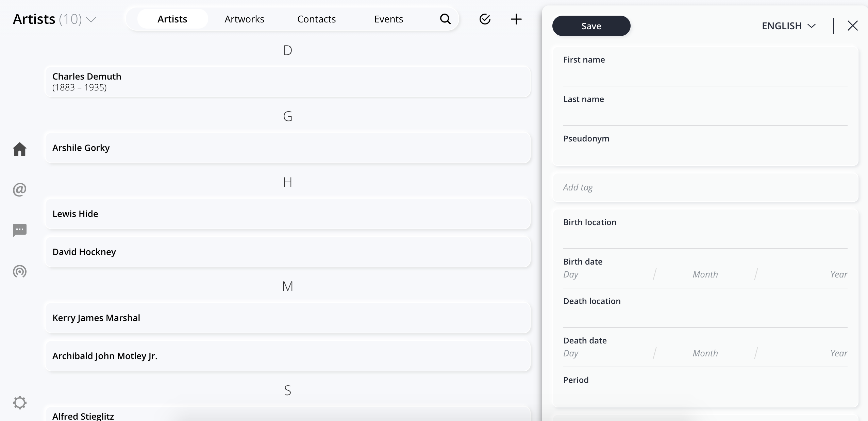This screenshot has height=421, width=868.
Task: Open the Kerry James Marshal card
Action: point(288,318)
